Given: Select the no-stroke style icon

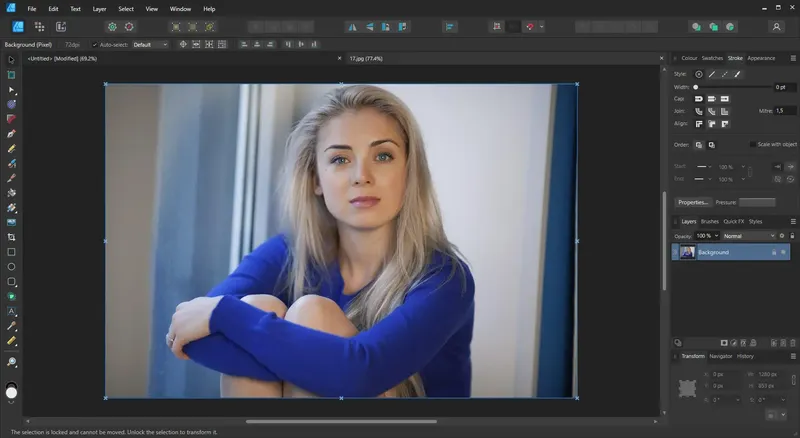Looking at the screenshot, I should (x=698, y=74).
